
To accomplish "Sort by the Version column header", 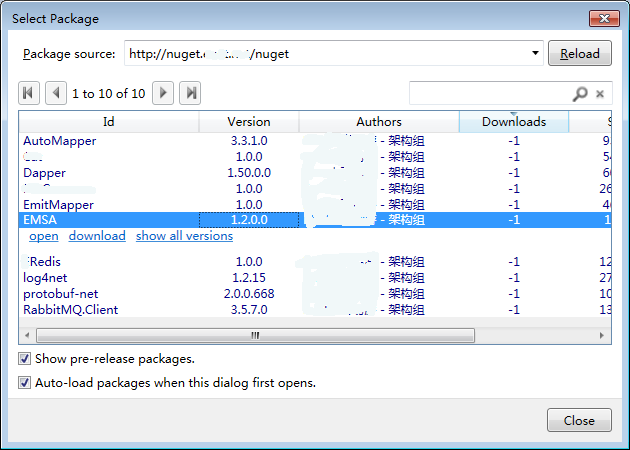I will tap(249, 122).
